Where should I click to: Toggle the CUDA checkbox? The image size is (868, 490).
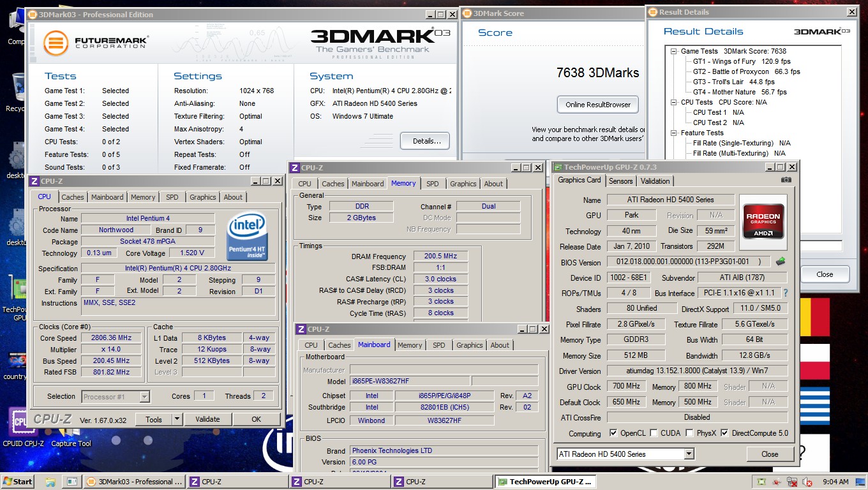pyautogui.click(x=654, y=433)
